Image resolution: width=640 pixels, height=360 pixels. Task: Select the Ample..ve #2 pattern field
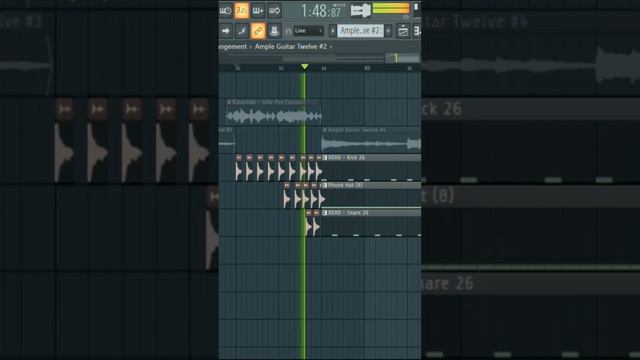click(x=360, y=31)
